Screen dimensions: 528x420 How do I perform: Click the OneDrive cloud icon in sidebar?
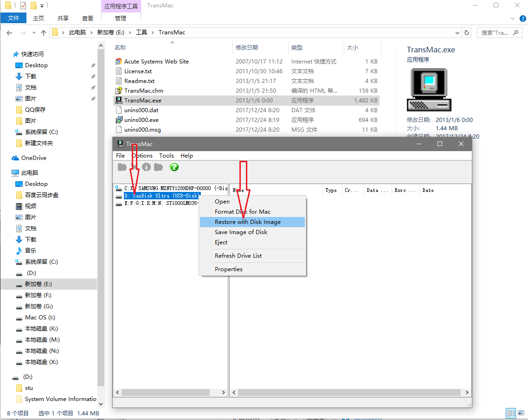pyautogui.click(x=15, y=158)
